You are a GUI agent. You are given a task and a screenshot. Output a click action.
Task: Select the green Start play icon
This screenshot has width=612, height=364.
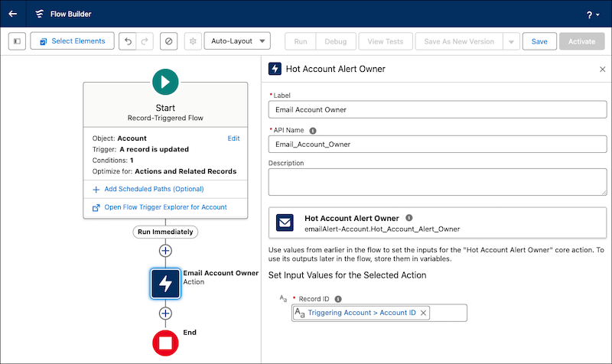165,82
